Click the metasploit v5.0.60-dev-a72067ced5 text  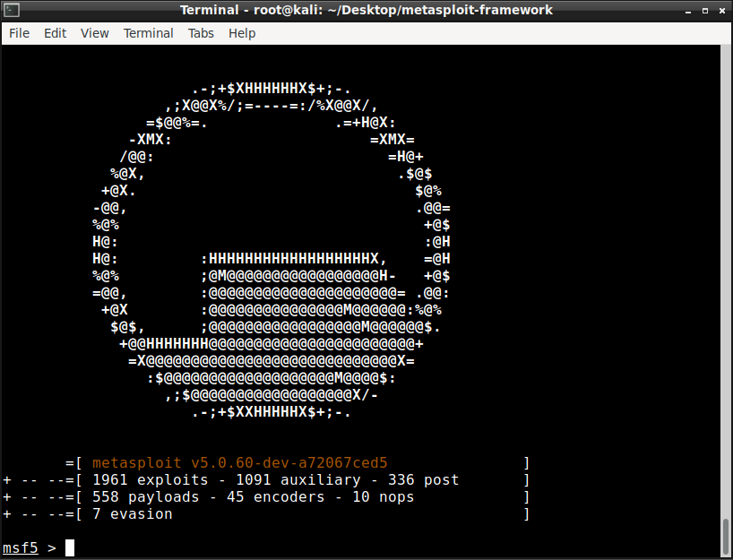pyautogui.click(x=240, y=462)
